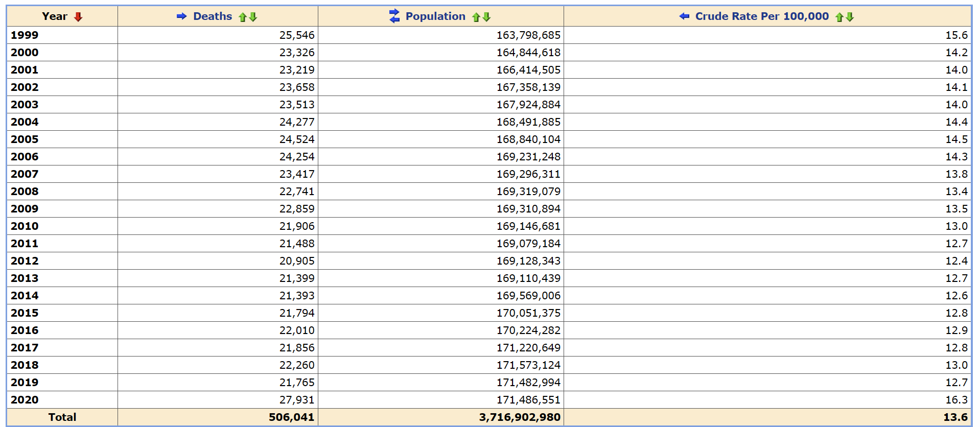Click total population value 3,716,902,980
980x427 pixels.
(520, 417)
